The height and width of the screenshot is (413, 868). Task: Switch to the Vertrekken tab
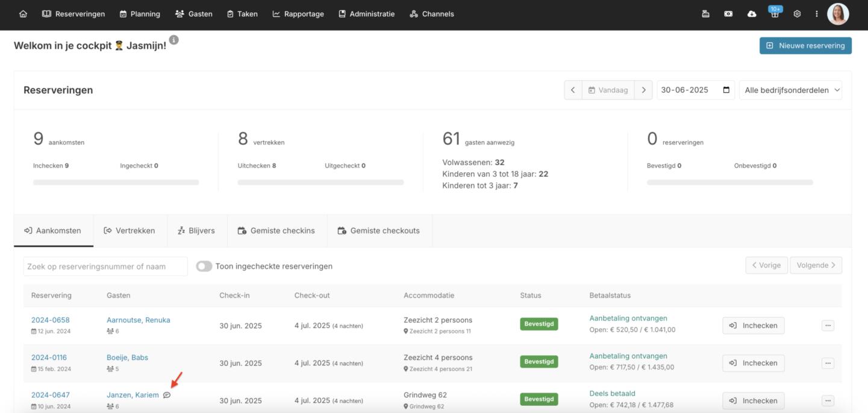pos(130,230)
